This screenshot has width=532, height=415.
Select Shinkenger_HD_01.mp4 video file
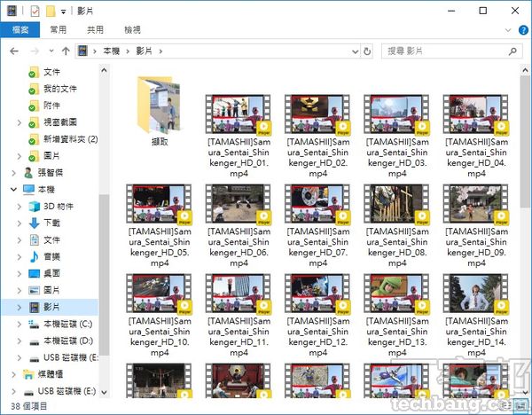(239, 136)
